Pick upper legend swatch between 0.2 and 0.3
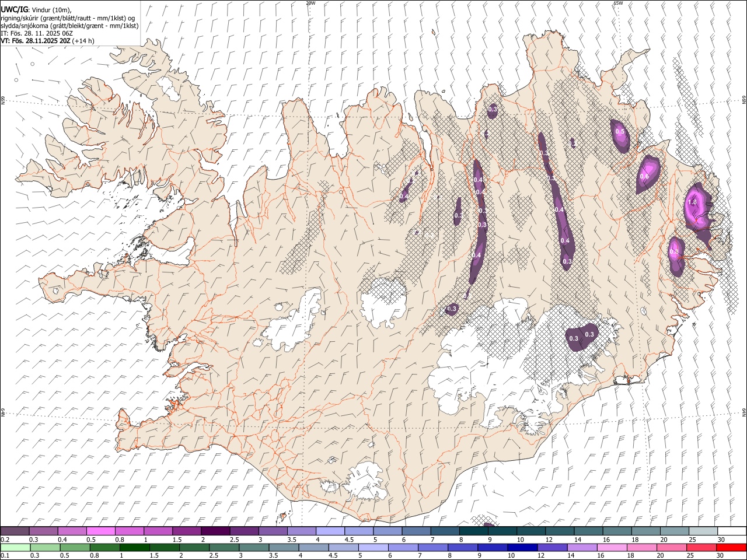747x560 pixels. (15, 531)
